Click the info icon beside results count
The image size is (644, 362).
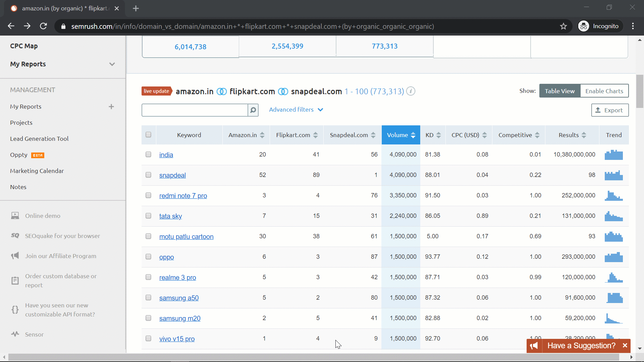pyautogui.click(x=411, y=91)
